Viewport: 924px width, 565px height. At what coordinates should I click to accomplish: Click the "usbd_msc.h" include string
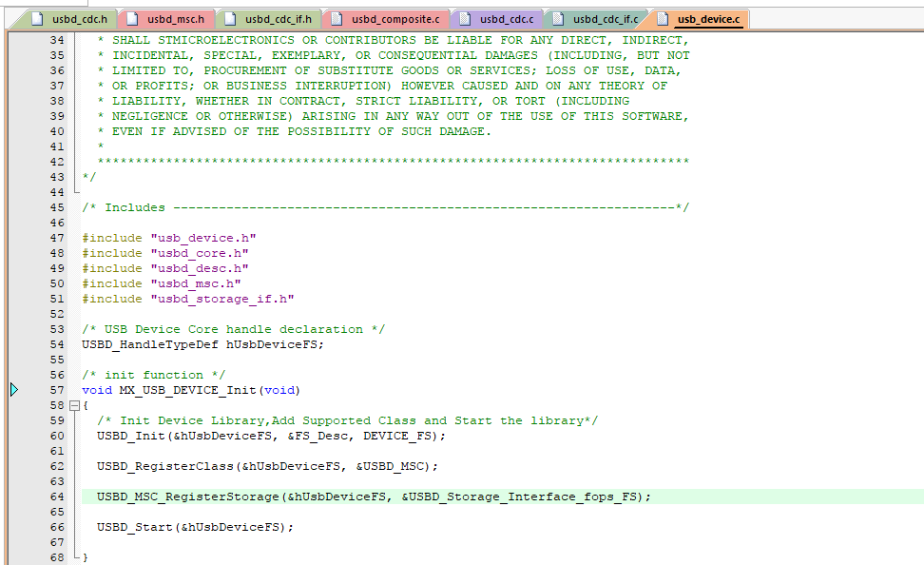(196, 284)
